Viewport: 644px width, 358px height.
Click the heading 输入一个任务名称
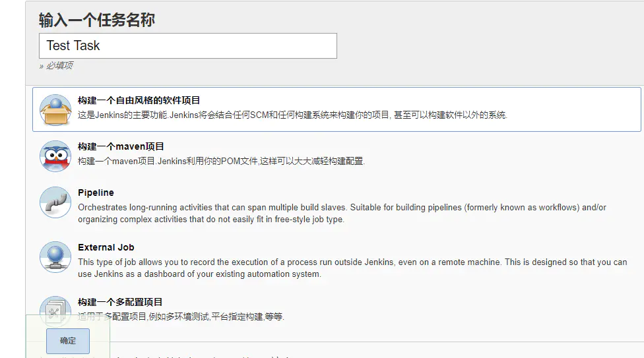click(x=97, y=20)
